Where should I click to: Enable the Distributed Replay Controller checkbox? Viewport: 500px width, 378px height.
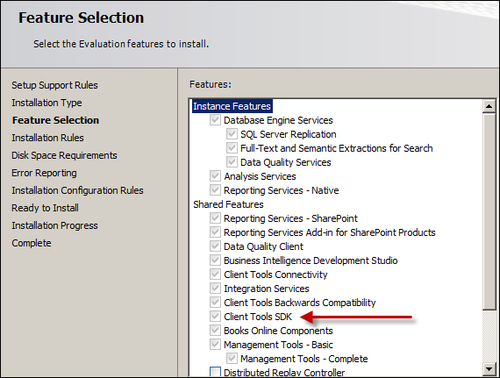(x=215, y=372)
